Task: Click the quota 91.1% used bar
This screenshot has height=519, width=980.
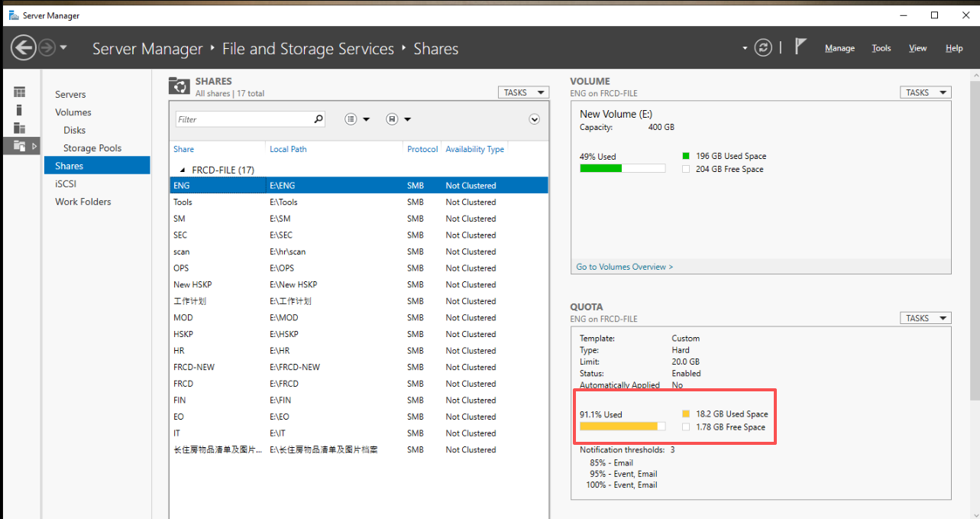Action: point(623,427)
